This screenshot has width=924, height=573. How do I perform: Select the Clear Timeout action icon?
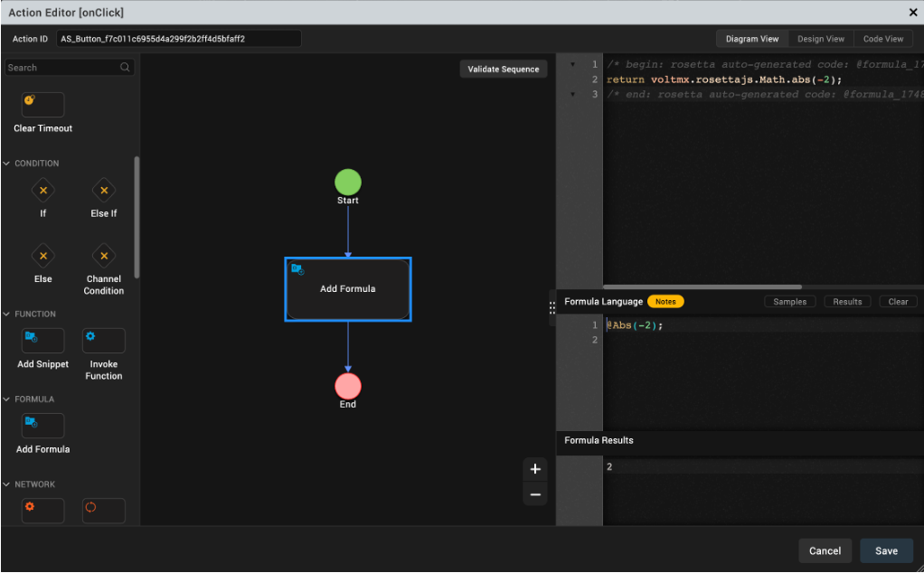point(43,105)
